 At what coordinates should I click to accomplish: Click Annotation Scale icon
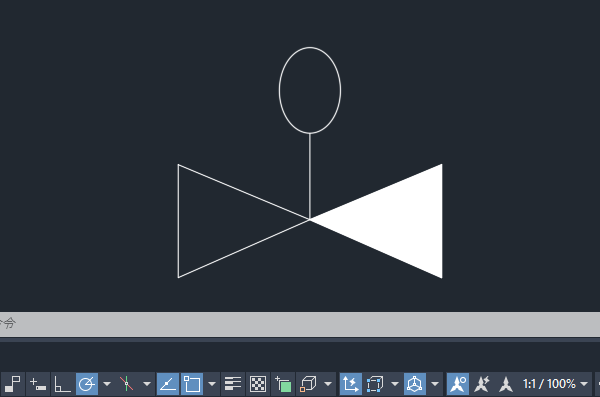[x=506, y=384]
